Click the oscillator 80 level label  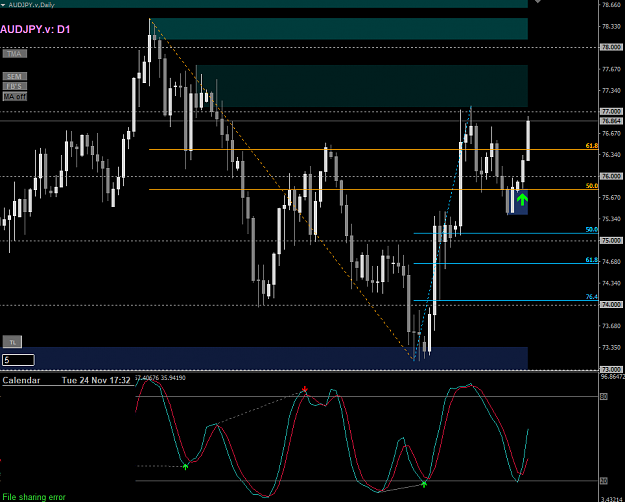604,397
